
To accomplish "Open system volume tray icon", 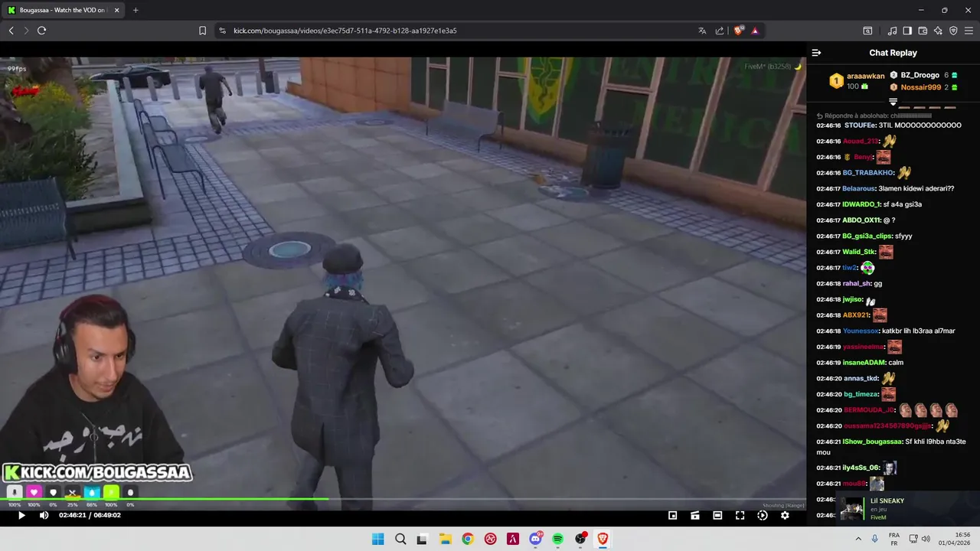I will tap(925, 539).
